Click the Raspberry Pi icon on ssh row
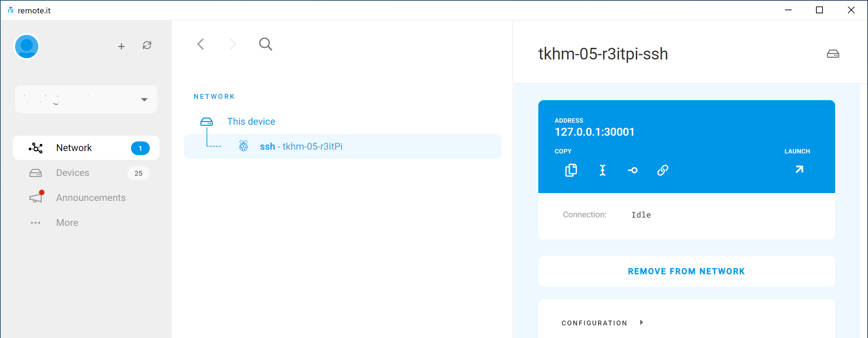 click(x=244, y=146)
